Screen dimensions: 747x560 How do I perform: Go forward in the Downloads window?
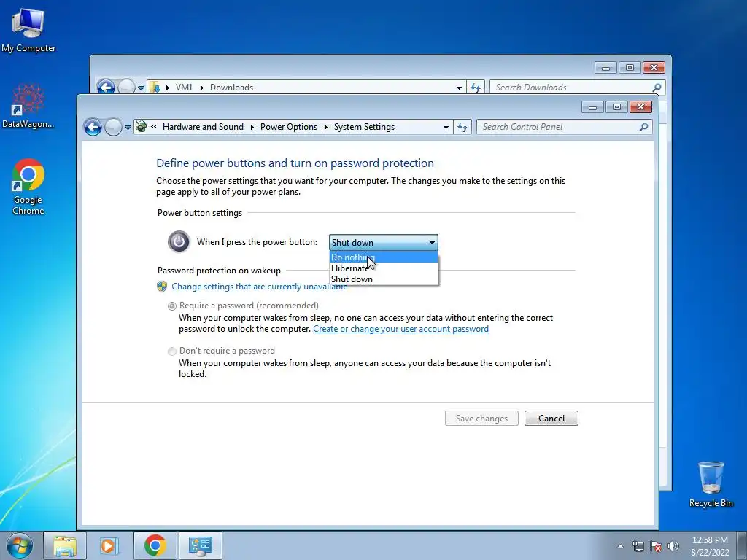[126, 87]
